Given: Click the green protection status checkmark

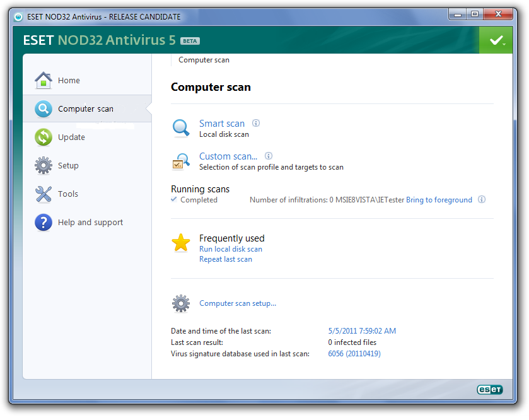Looking at the screenshot, I should 496,40.
